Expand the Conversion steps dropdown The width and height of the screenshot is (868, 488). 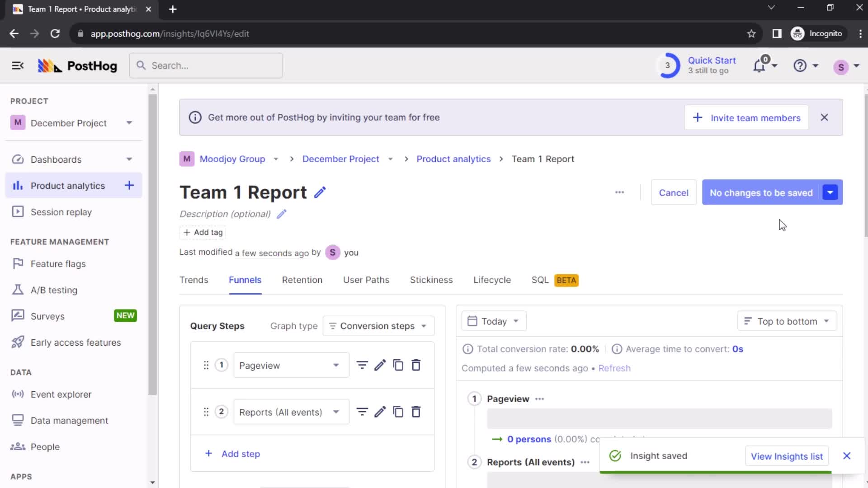(x=377, y=325)
